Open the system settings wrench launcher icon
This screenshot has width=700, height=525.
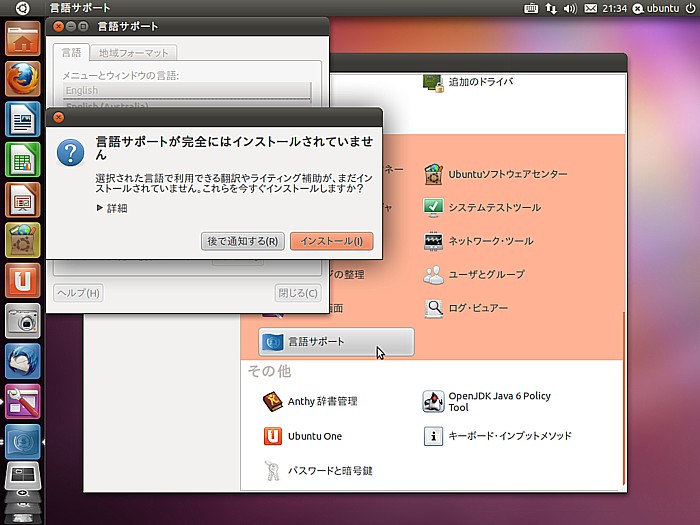23,401
